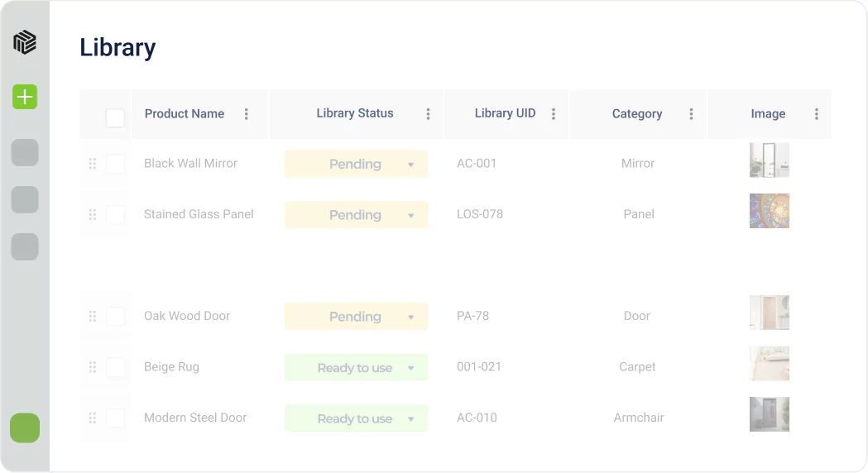This screenshot has width=868, height=473.
Task: Expand Ready to use dropdown for Beige Rug
Action: pos(410,368)
